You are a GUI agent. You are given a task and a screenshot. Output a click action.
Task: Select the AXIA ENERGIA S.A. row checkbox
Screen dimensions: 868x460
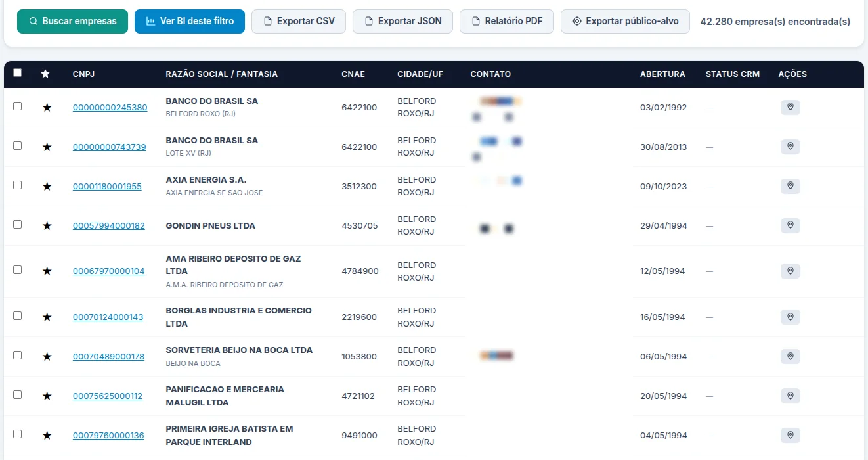point(17,185)
